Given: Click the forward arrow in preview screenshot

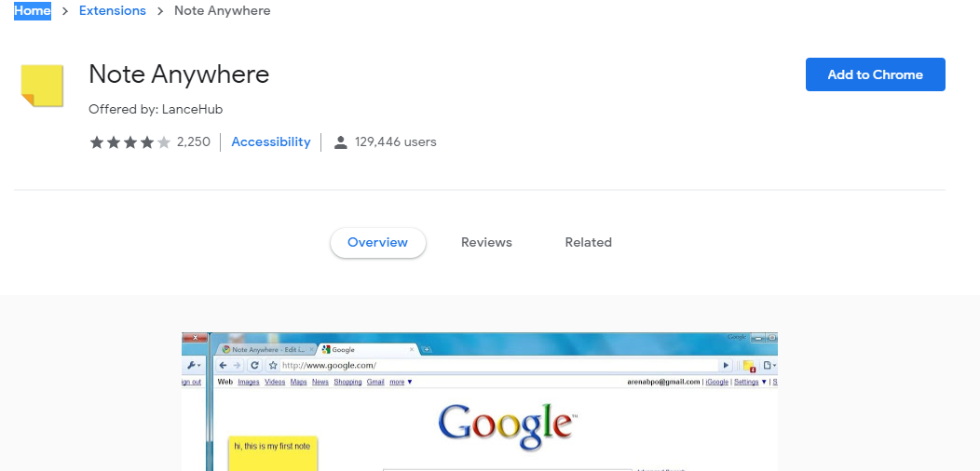Looking at the screenshot, I should click(237, 366).
